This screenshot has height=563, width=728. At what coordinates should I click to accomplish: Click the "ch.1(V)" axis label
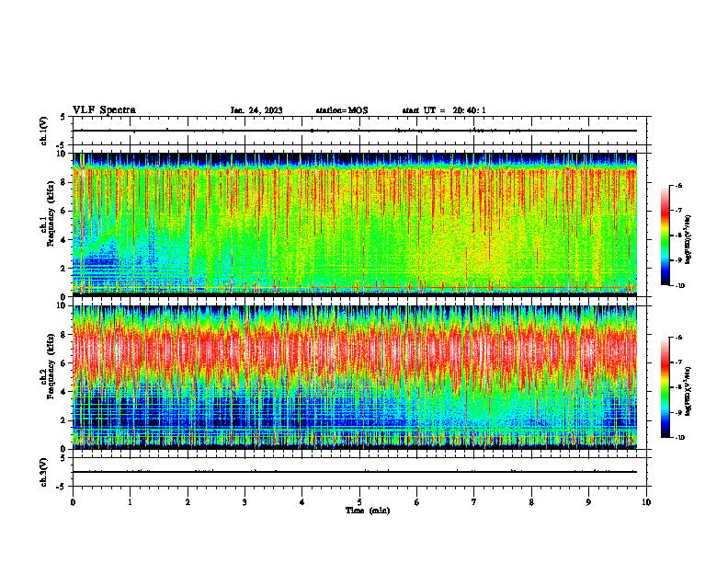[x=44, y=131]
